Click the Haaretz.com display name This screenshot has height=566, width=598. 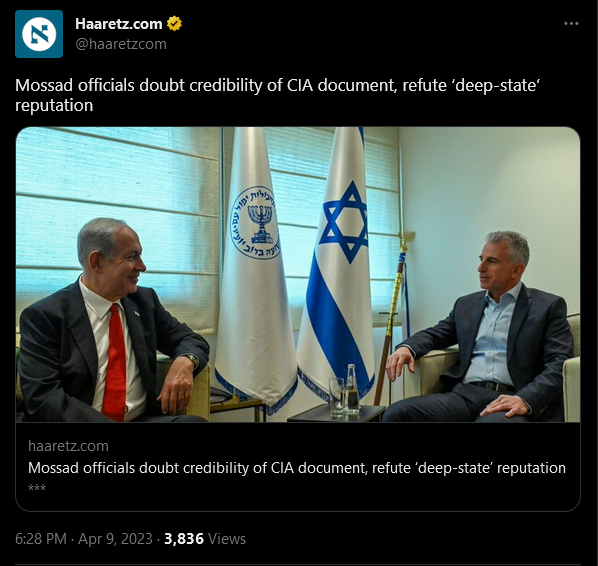[119, 24]
